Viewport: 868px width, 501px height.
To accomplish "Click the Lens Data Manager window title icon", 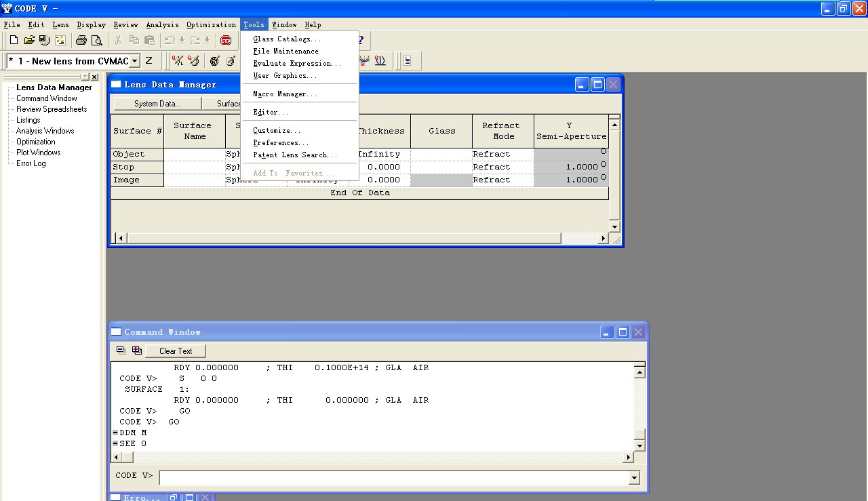I will point(117,84).
